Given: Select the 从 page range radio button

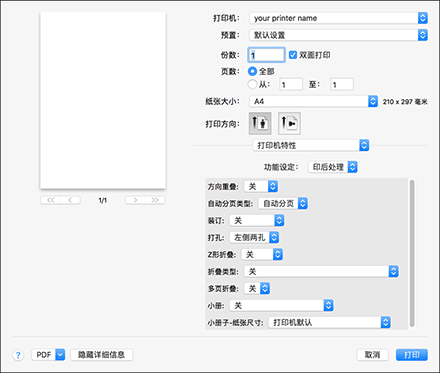Looking at the screenshot, I should pyautogui.click(x=252, y=84).
